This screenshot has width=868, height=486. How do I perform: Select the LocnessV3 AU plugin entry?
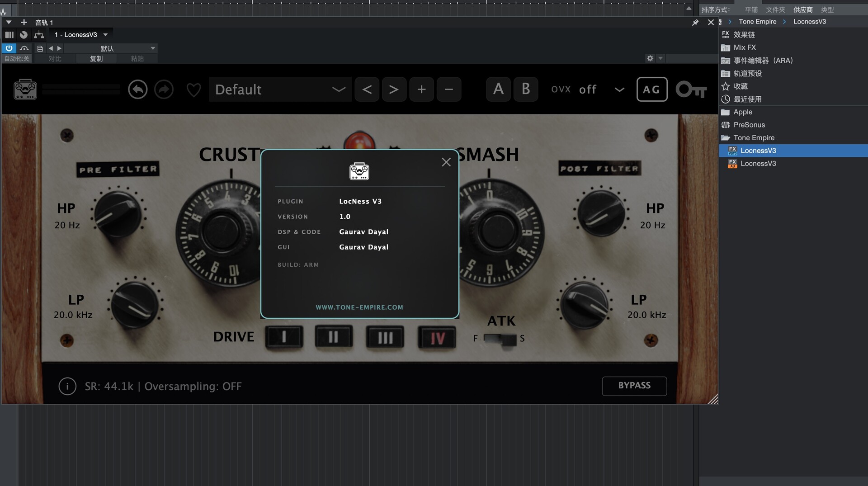point(793,164)
